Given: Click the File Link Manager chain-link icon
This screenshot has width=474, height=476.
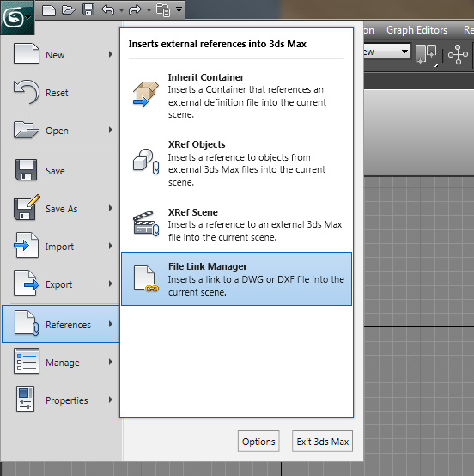Looking at the screenshot, I should pos(146,278).
